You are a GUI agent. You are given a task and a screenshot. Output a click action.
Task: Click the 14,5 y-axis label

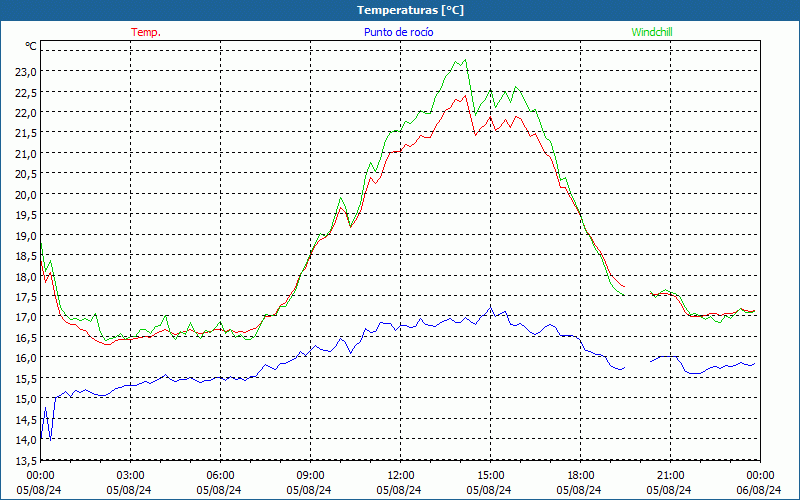(x=26, y=419)
